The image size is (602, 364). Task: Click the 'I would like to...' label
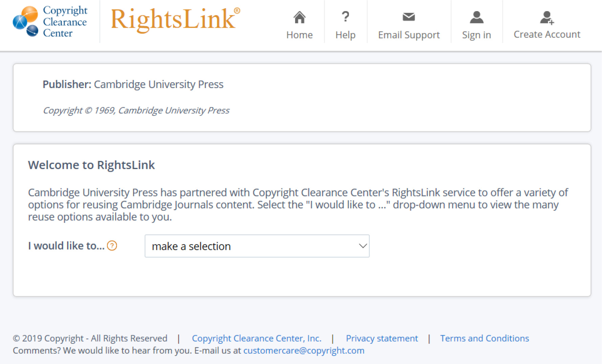pyautogui.click(x=66, y=246)
